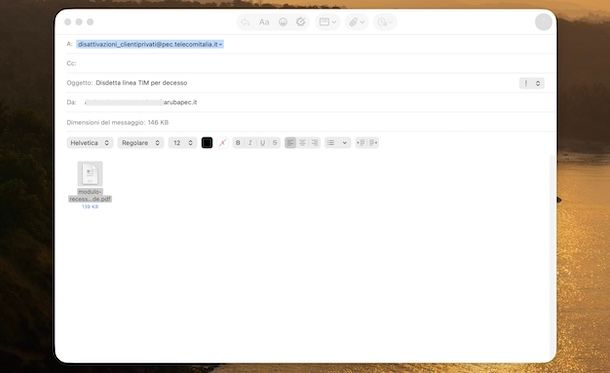
Task: Toggle underline formatting
Action: coord(263,143)
